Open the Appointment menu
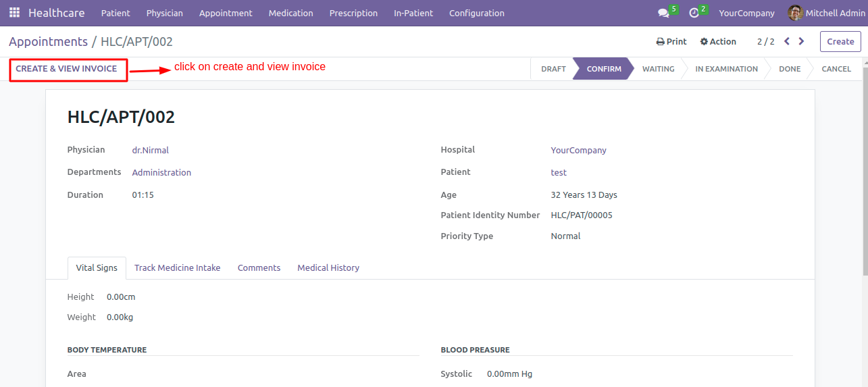Viewport: 868px width, 387px height. pyautogui.click(x=226, y=13)
